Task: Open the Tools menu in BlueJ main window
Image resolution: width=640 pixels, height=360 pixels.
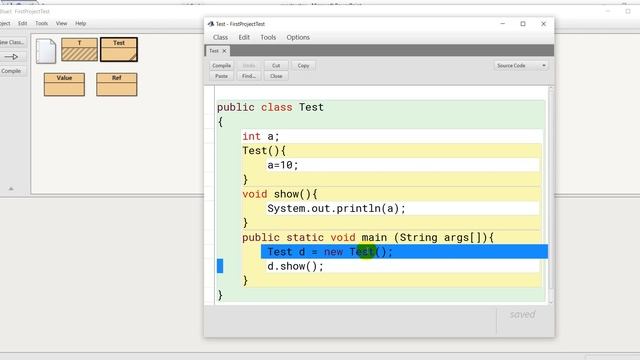Action: (x=42, y=23)
